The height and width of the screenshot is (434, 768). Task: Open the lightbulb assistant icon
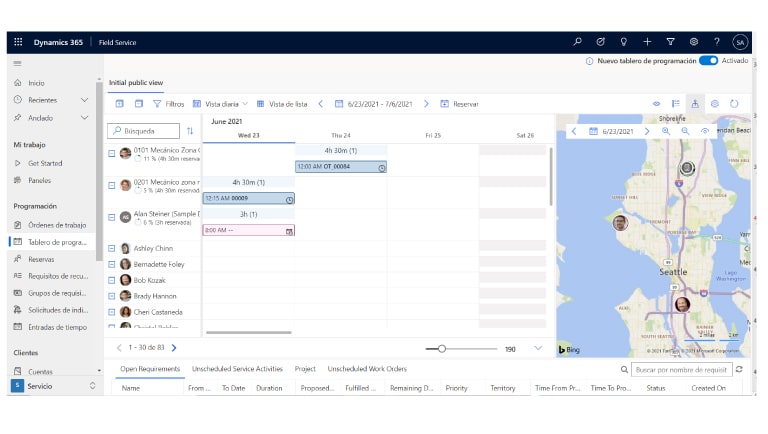point(624,42)
